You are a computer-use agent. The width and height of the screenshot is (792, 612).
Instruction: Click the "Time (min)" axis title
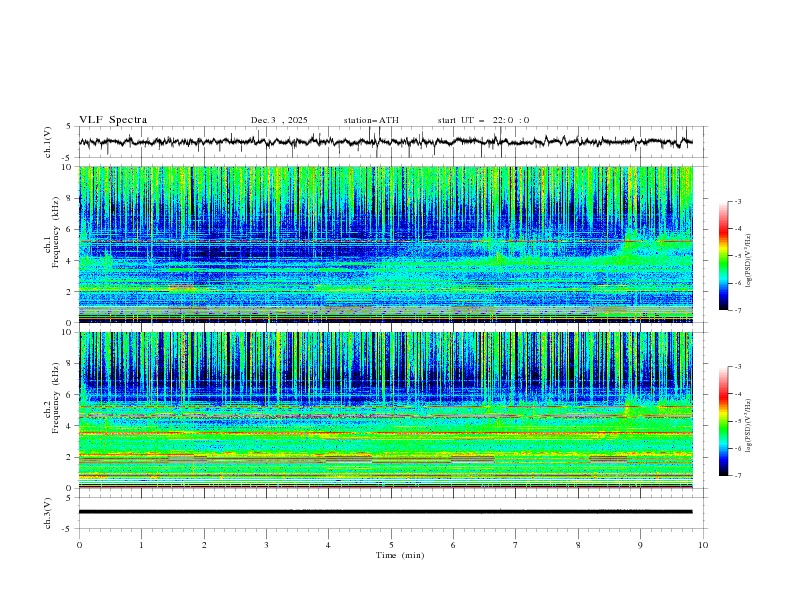pos(400,555)
